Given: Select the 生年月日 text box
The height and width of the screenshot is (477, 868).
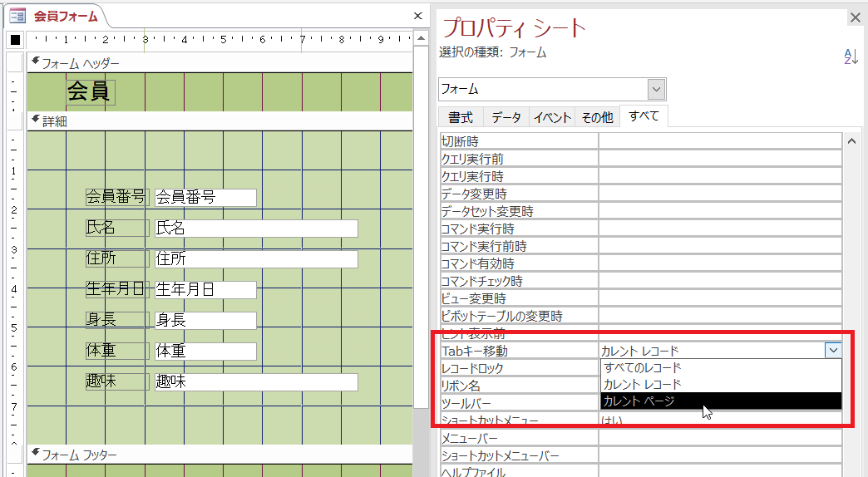Looking at the screenshot, I should click(x=205, y=290).
